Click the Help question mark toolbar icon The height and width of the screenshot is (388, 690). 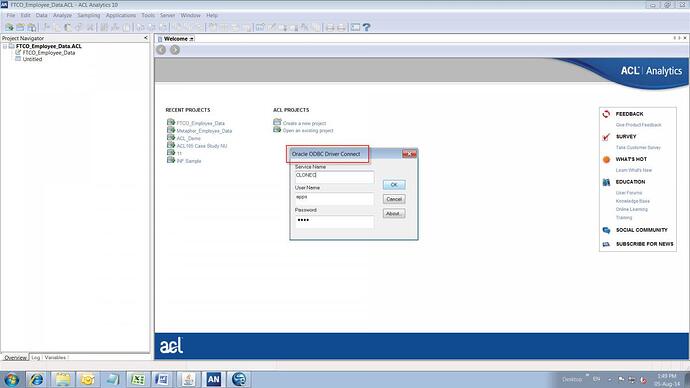[x=366, y=27]
